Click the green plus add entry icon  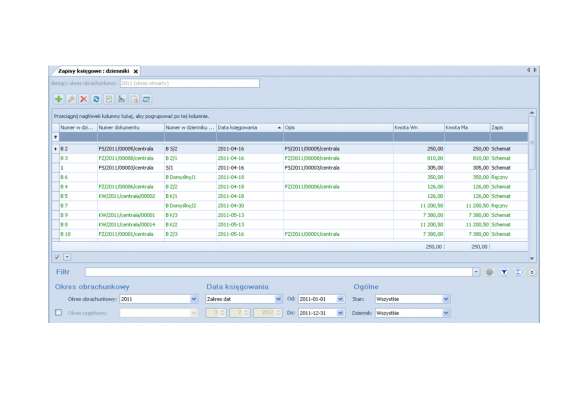(58, 99)
